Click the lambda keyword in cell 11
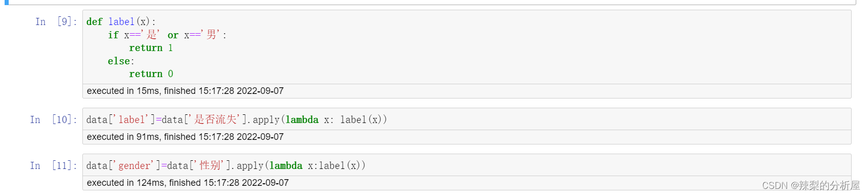This screenshot has height=195, width=868. 286,165
